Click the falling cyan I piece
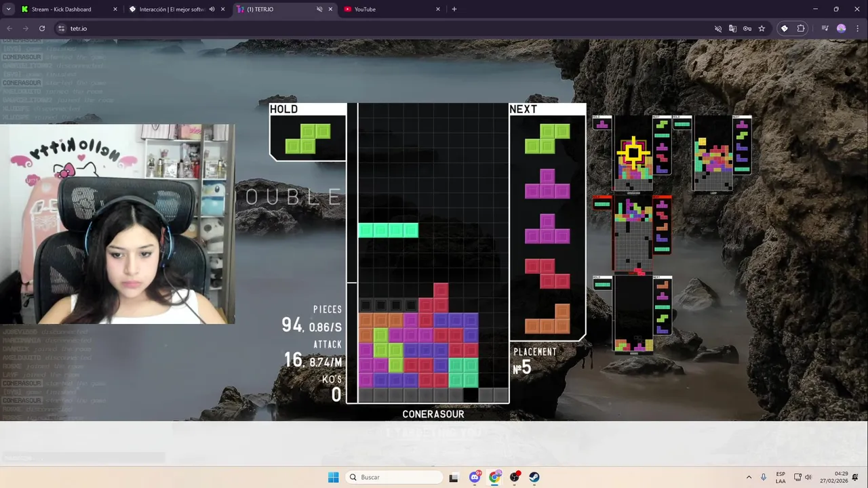This screenshot has height=488, width=868. coord(388,230)
